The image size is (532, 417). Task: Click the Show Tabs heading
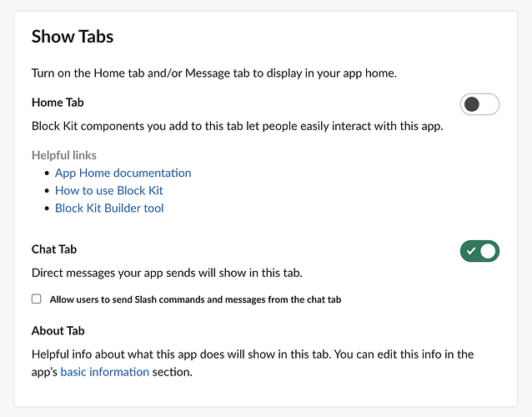tap(73, 37)
